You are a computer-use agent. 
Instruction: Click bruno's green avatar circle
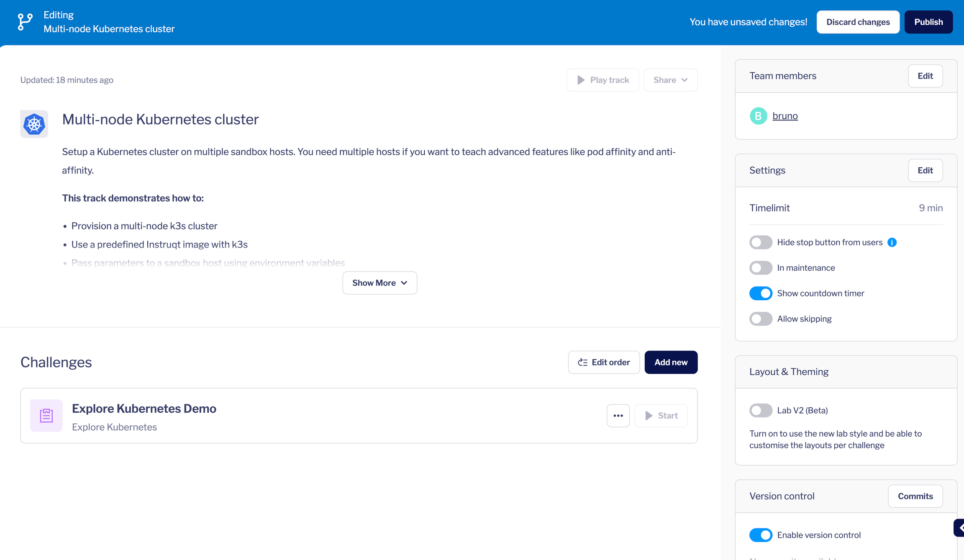point(758,116)
